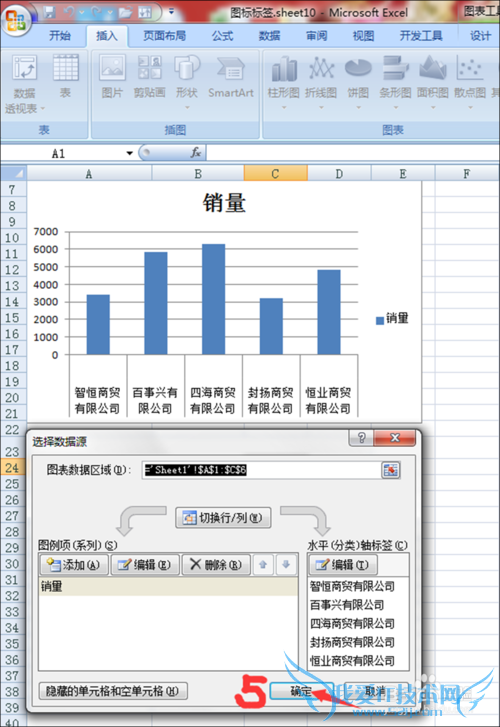Select column F header

[x=467, y=174]
